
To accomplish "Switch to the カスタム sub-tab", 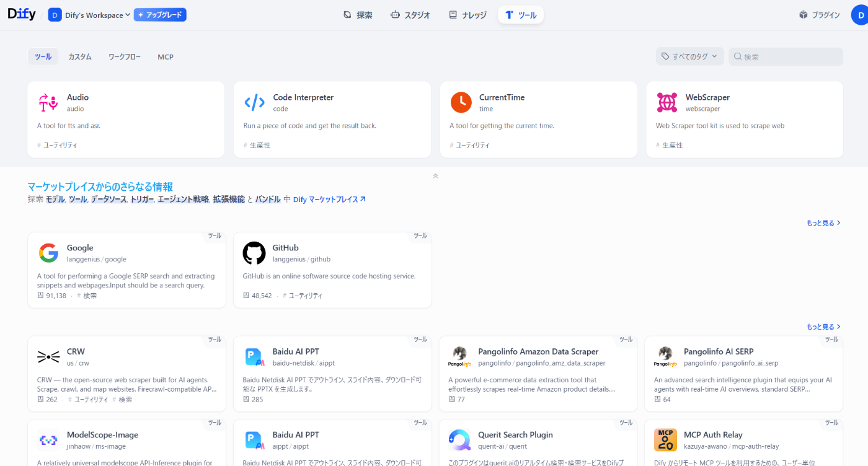I will click(80, 56).
